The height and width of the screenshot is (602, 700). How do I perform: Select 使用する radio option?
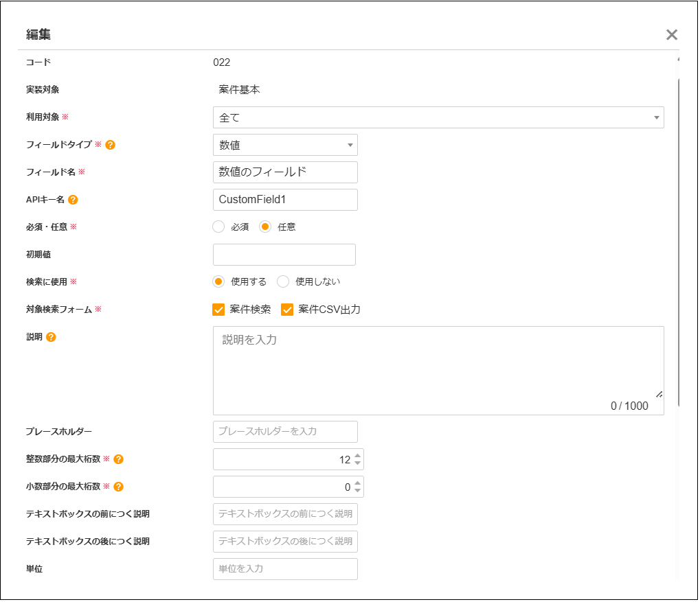point(219,281)
